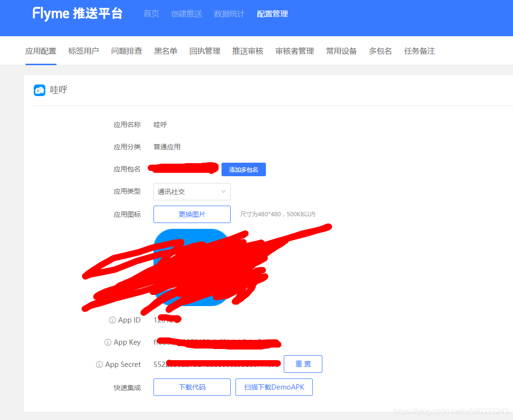Go to 首页 in top navigation

(151, 14)
